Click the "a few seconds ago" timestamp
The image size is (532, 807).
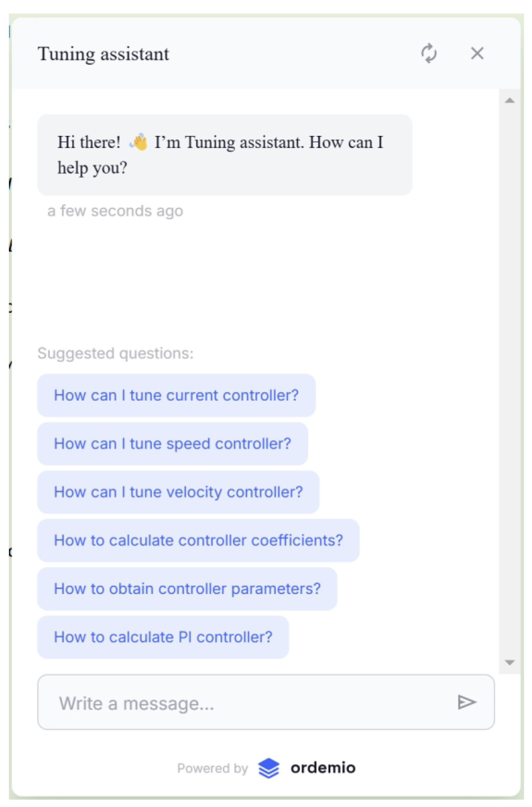[115, 211]
